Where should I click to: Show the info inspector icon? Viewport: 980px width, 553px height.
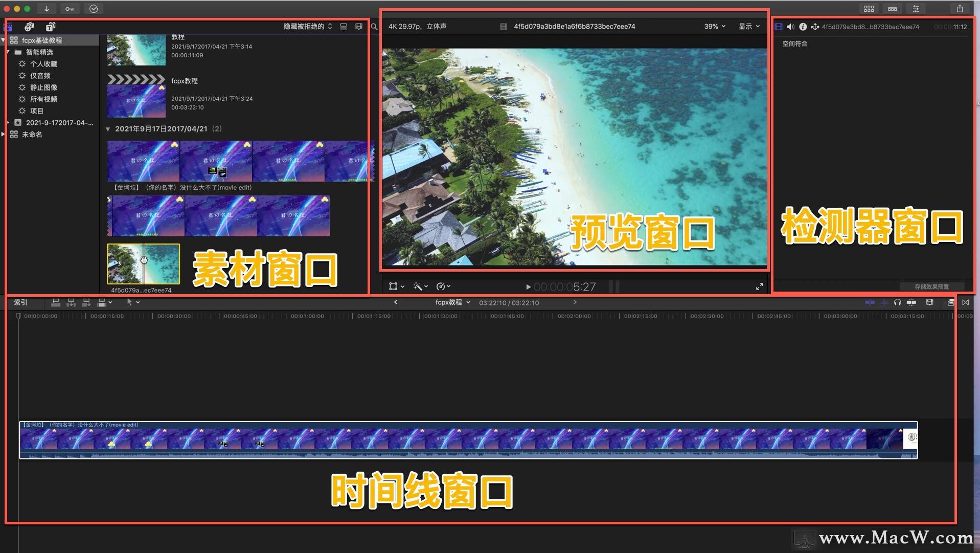point(803,27)
